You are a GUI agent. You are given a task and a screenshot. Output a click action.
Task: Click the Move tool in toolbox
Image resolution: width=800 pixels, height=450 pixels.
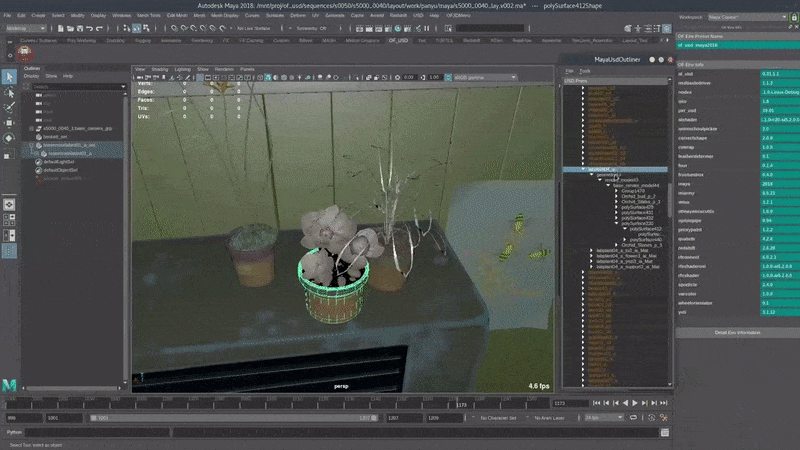pos(9,123)
